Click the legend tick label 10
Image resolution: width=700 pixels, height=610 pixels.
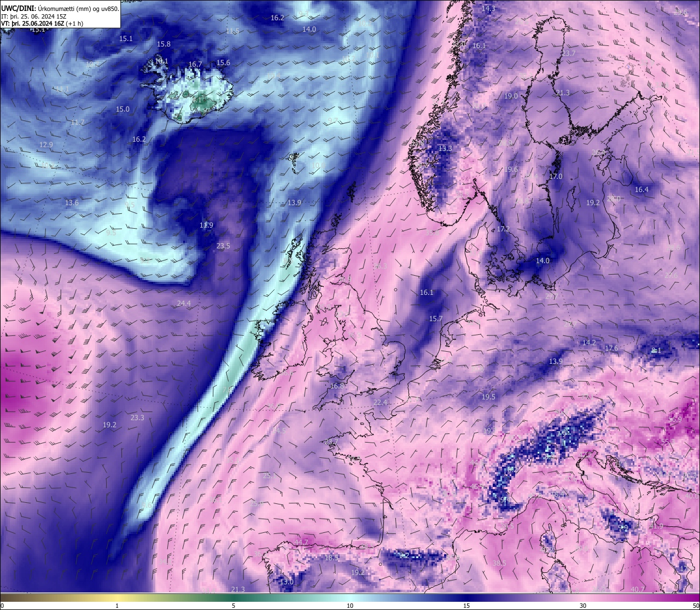click(350, 606)
